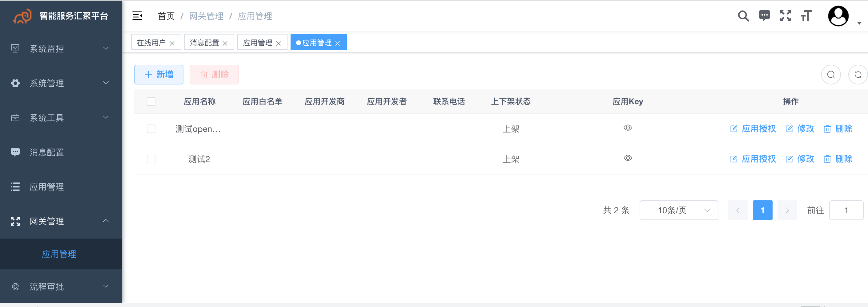Check the 测试2 row checkbox
Image resolution: width=868 pixels, height=307 pixels.
[151, 159]
